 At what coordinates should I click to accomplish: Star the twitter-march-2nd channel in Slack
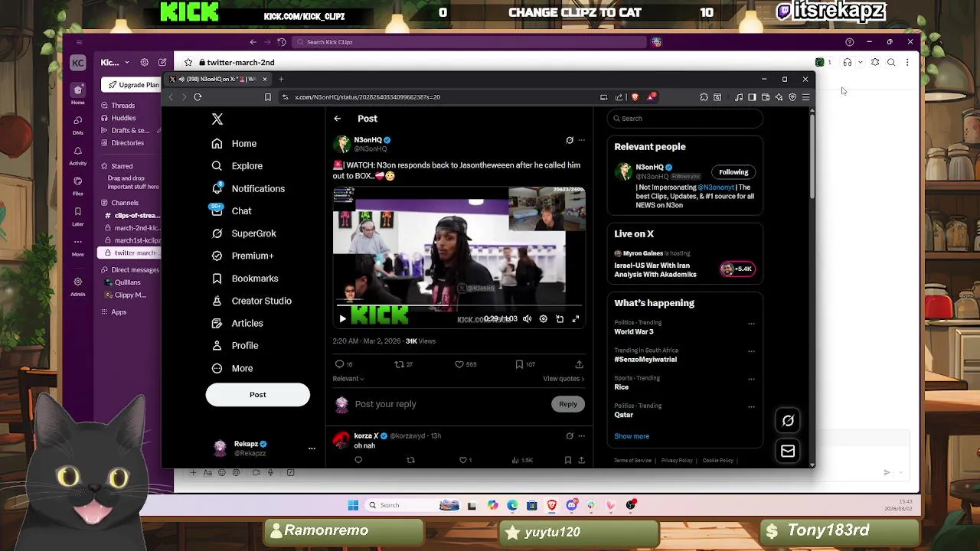188,63
